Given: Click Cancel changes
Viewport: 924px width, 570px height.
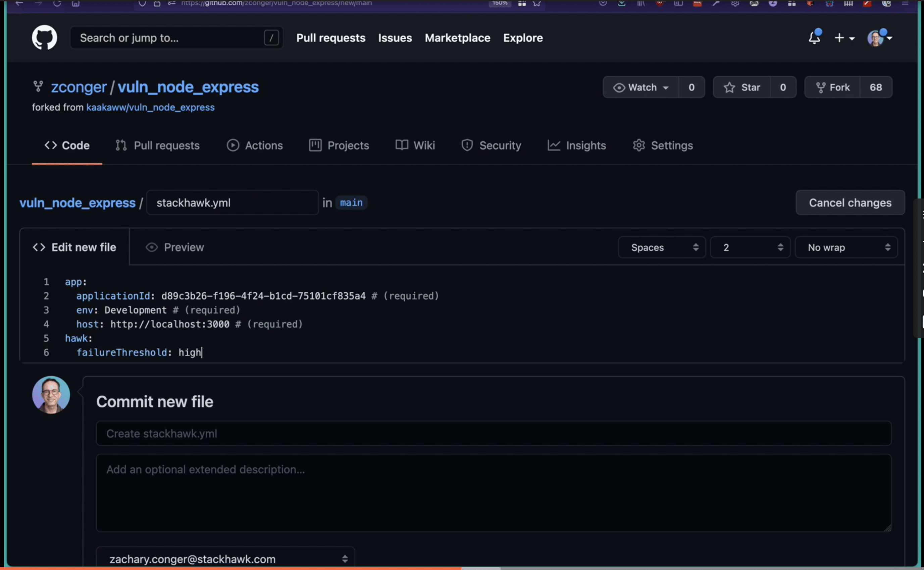Looking at the screenshot, I should [850, 203].
